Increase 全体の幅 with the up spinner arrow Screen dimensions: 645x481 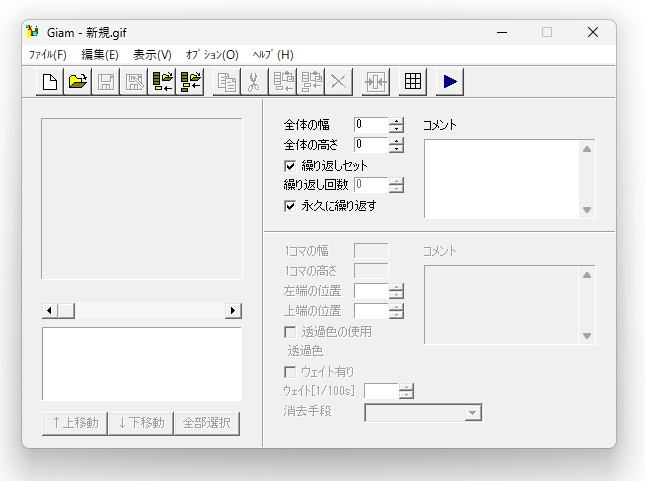tap(397, 121)
